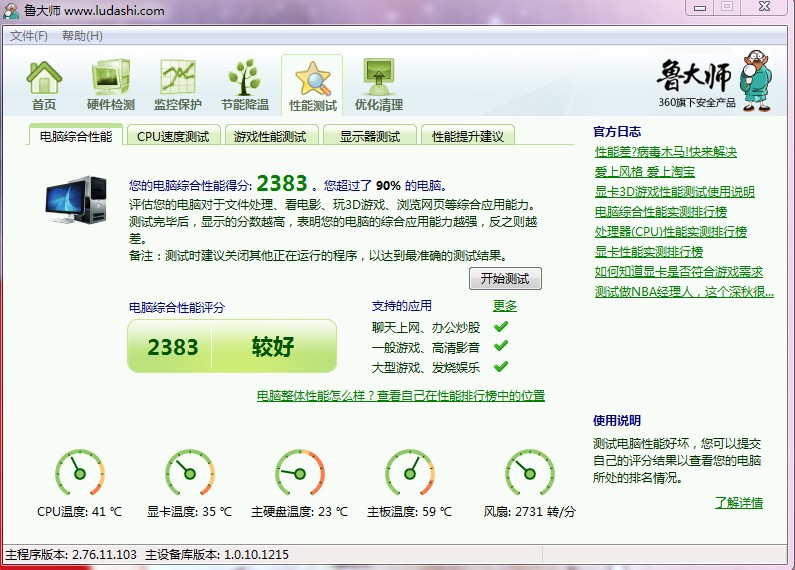Image resolution: width=795 pixels, height=570 pixels.
Task: Open 优化清理 optimize cleanup
Action: tap(379, 85)
